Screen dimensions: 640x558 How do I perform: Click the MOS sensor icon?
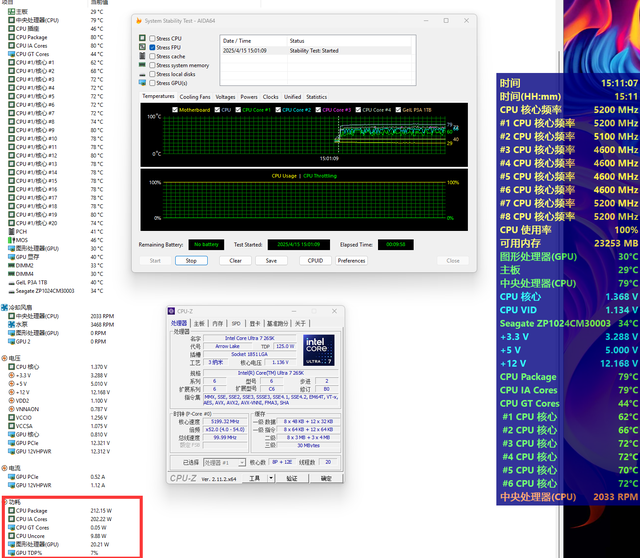pyautogui.click(x=11, y=240)
